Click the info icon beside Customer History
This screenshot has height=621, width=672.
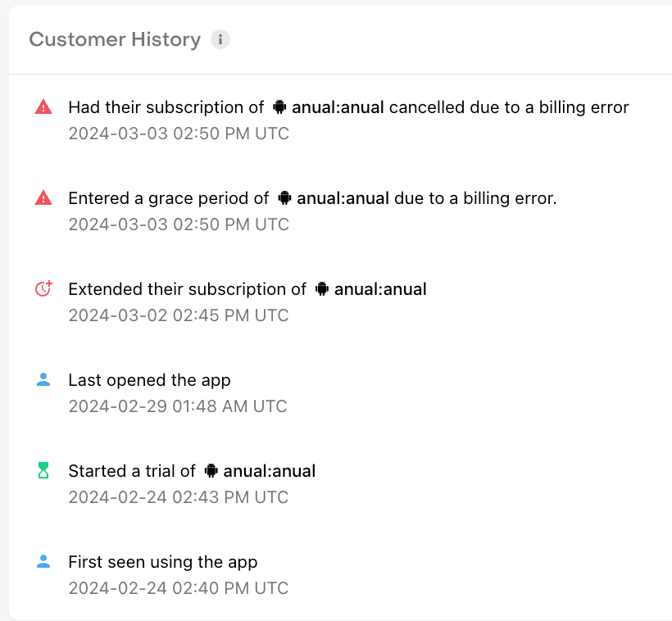[x=220, y=39]
